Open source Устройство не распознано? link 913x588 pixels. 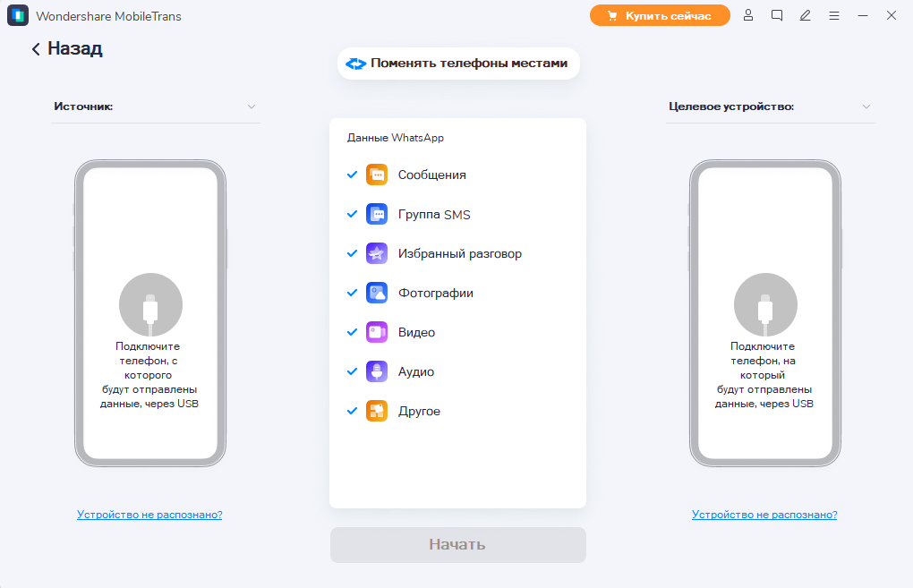(149, 515)
